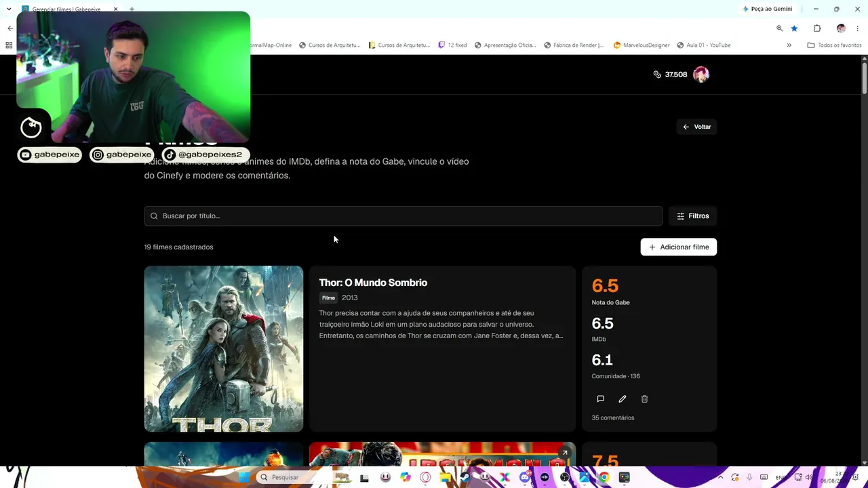
Task: Open OBS Studio from the taskbar
Action: pos(564,477)
